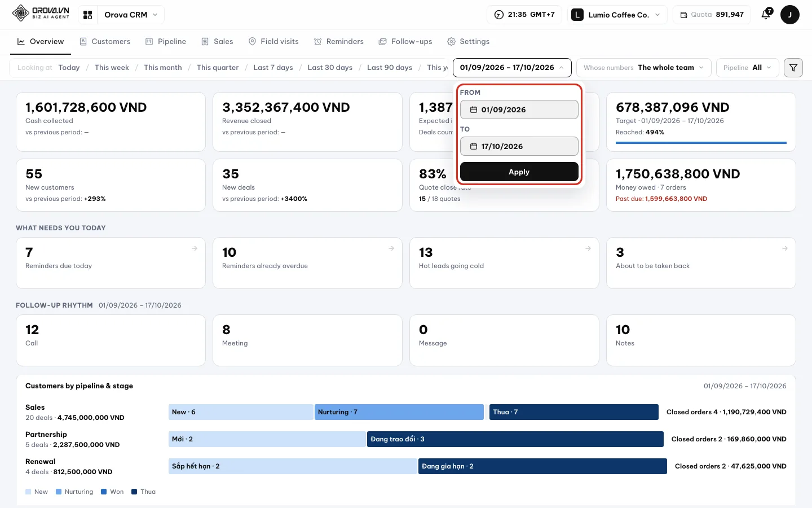Open the Follow-ups tab

(x=405, y=42)
